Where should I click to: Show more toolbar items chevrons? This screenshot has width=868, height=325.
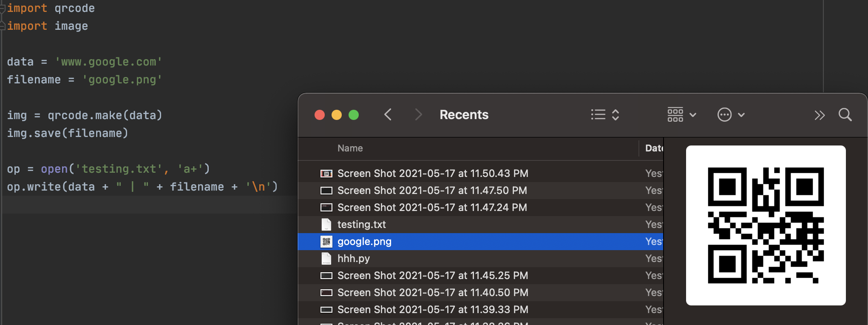pyautogui.click(x=819, y=115)
